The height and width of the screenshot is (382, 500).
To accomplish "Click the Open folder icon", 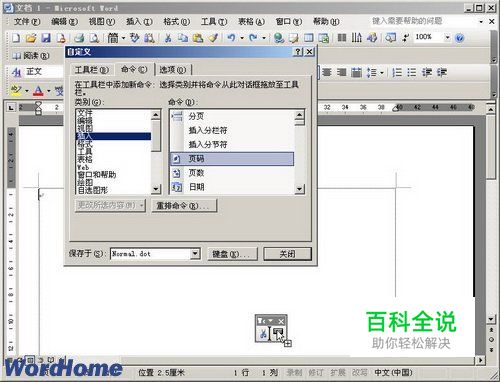I will (31, 38).
